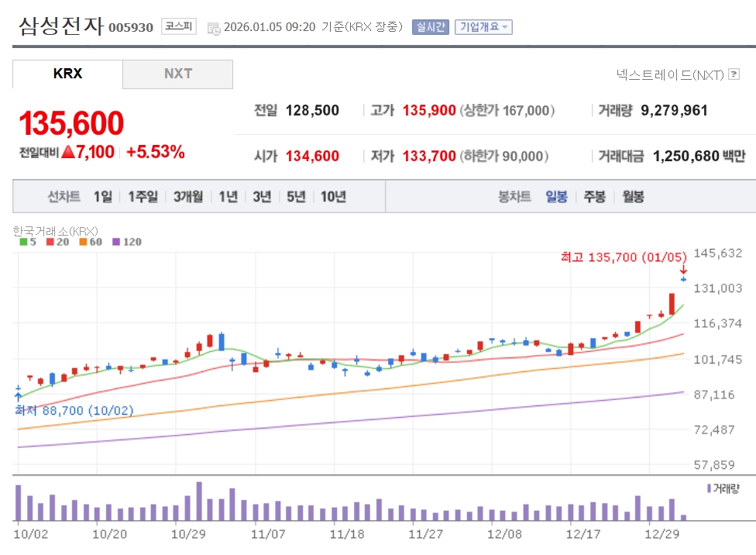Select the 일봉 daily candle chart
Viewport: 756px width, 555px height.
[556, 197]
